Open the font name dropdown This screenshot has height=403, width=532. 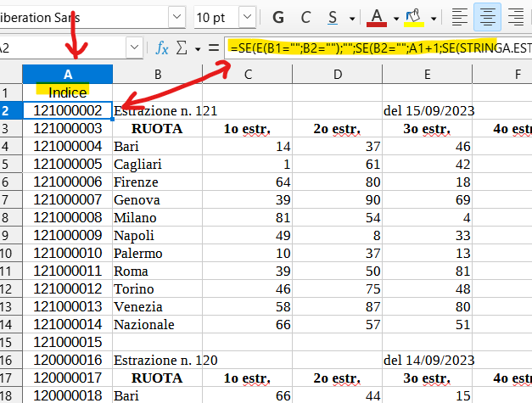click(x=176, y=17)
